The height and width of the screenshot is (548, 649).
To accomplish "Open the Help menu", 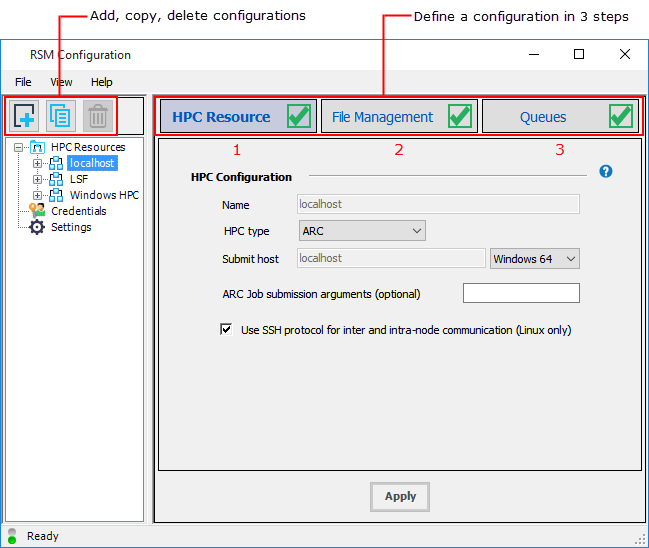I will coord(101,82).
